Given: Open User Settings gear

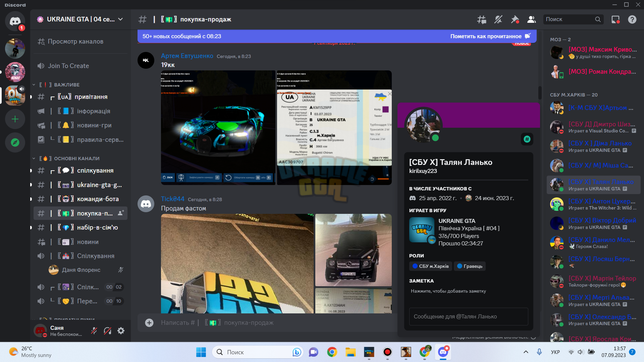Looking at the screenshot, I should (121, 331).
